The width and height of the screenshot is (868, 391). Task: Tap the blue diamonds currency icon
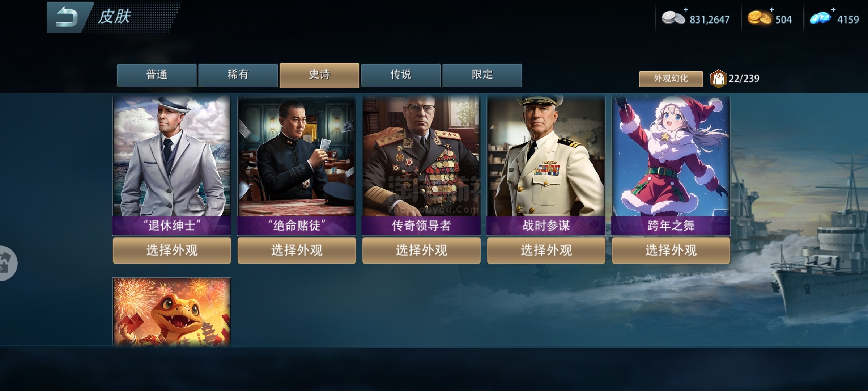[x=820, y=18]
